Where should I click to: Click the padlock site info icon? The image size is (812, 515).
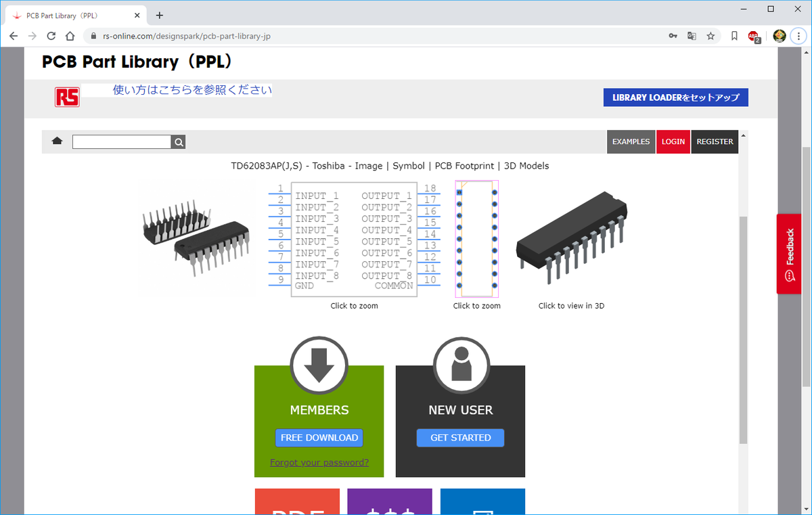pyautogui.click(x=94, y=36)
